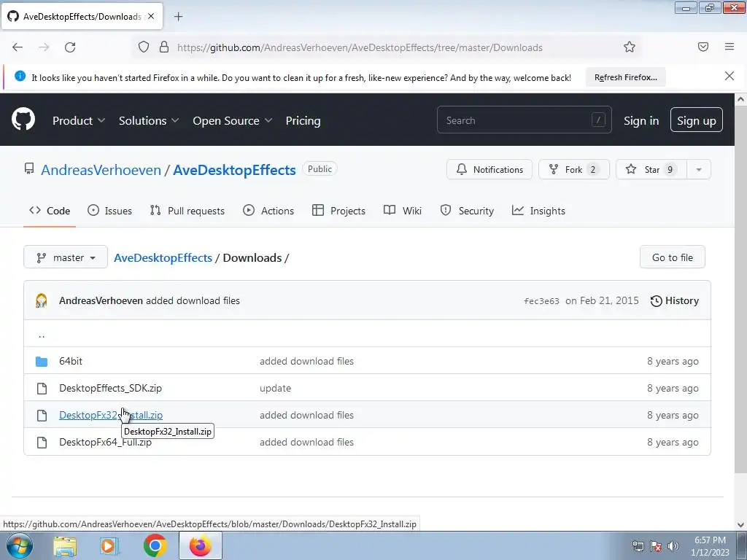
Task: Click the Action Center flag tray icon
Action: [656, 546]
